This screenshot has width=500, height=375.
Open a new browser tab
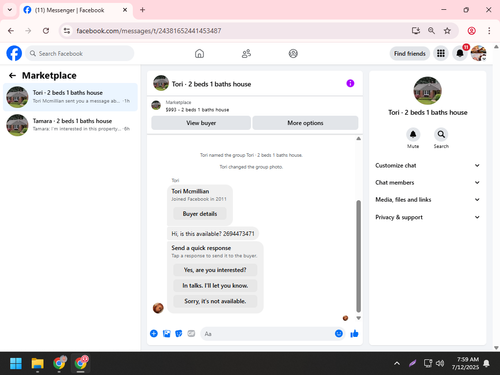pyautogui.click(x=142, y=10)
